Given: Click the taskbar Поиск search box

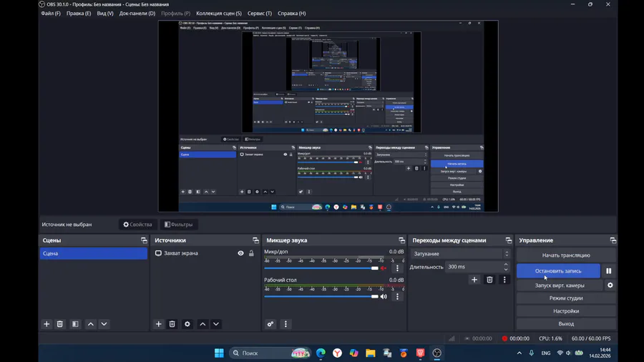Looking at the screenshot, I should click(x=270, y=353).
